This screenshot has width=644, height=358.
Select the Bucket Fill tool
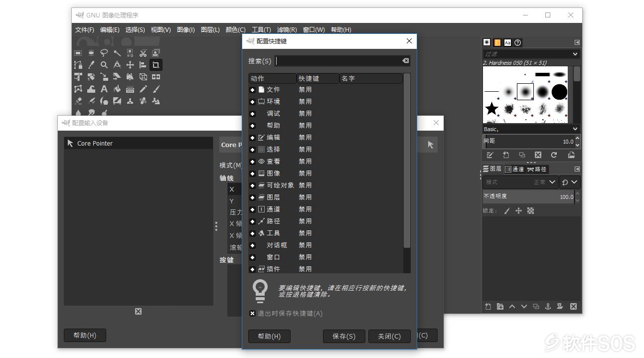tap(117, 89)
